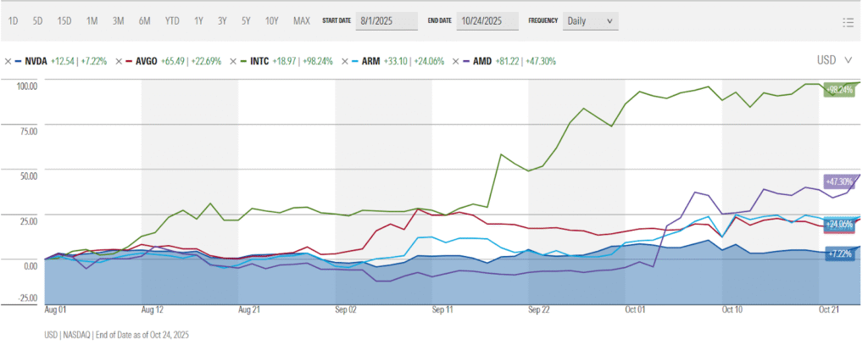Remove AVGO ticker with its X icon

[119, 61]
